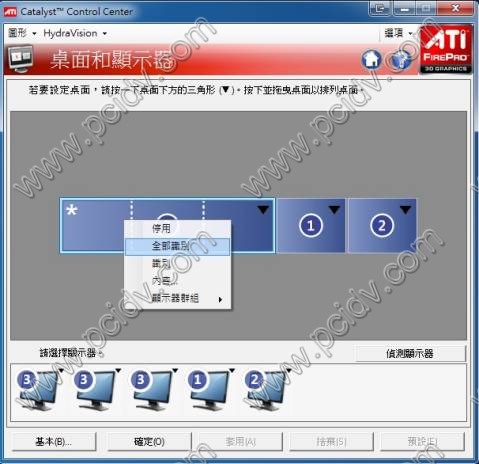The height and width of the screenshot is (464, 479).
Task: Choose 全部識別 in the context menu
Action: (178, 247)
